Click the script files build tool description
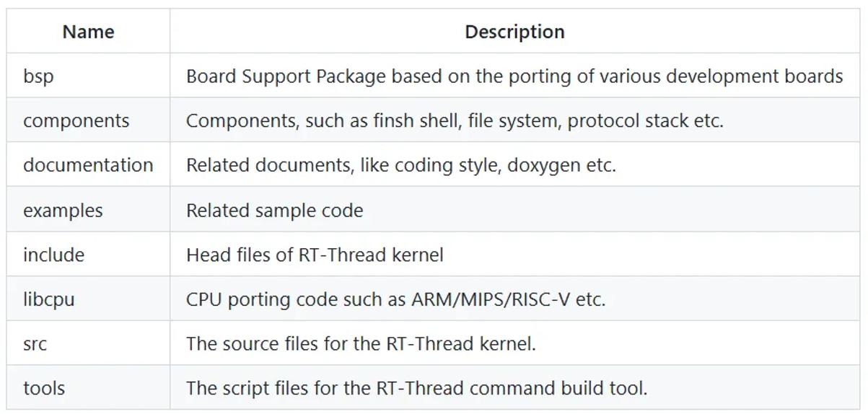 416,388
